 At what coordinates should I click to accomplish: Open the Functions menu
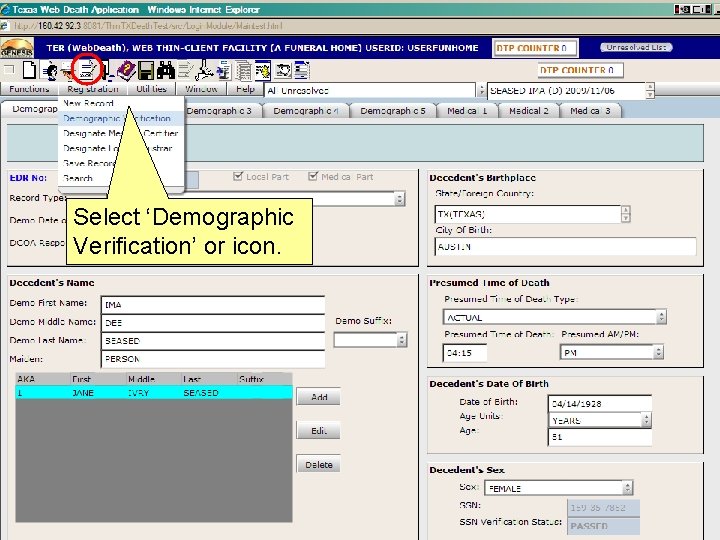coord(29,89)
